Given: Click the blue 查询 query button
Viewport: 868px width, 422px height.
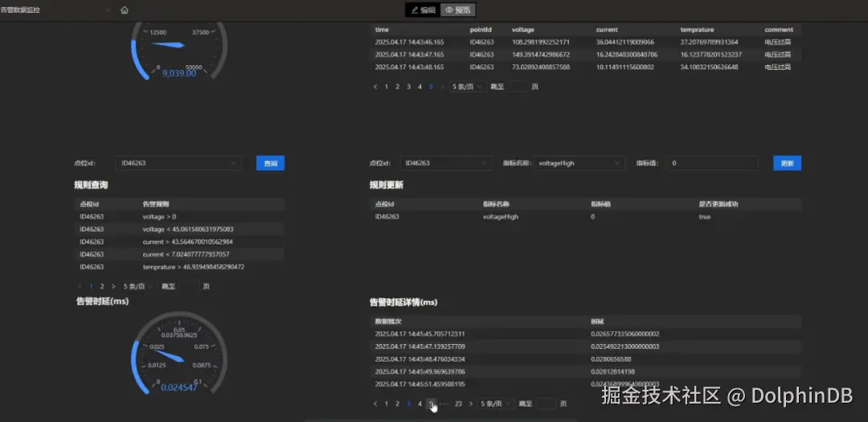Looking at the screenshot, I should tap(270, 163).
